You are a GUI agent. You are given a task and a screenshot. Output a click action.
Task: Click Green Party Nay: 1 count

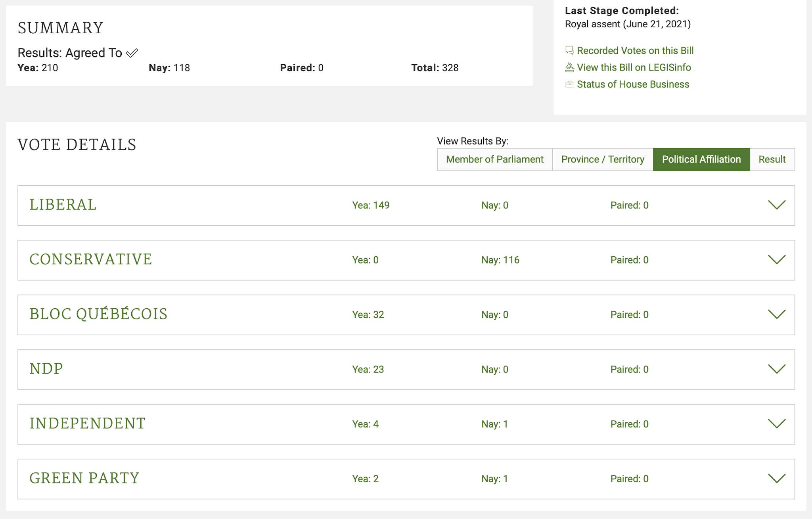click(x=494, y=479)
